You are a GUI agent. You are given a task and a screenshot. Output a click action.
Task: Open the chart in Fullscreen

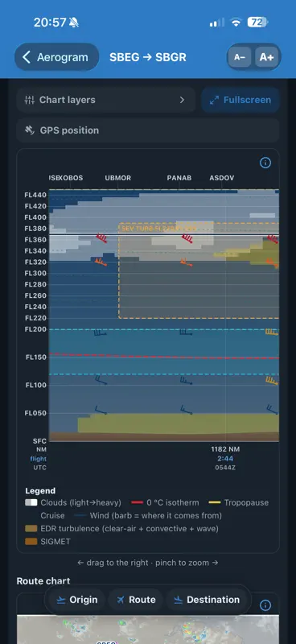pyautogui.click(x=240, y=100)
